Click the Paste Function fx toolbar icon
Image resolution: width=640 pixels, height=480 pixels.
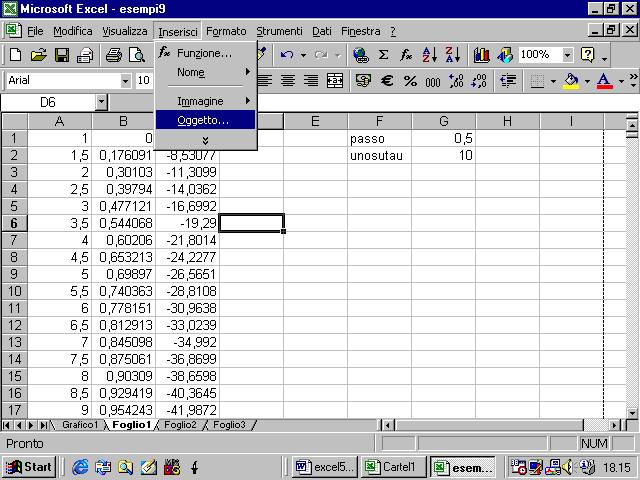coord(406,55)
